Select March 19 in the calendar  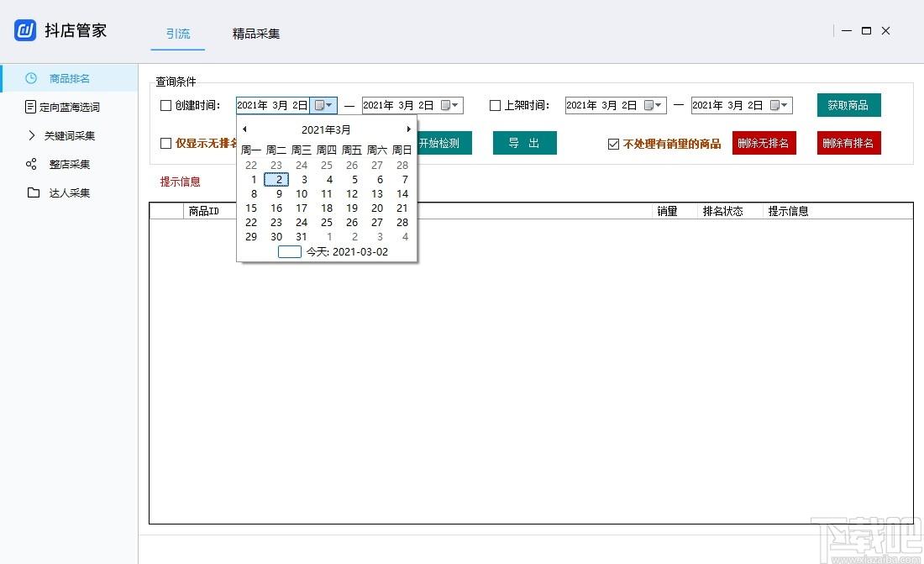[352, 208]
